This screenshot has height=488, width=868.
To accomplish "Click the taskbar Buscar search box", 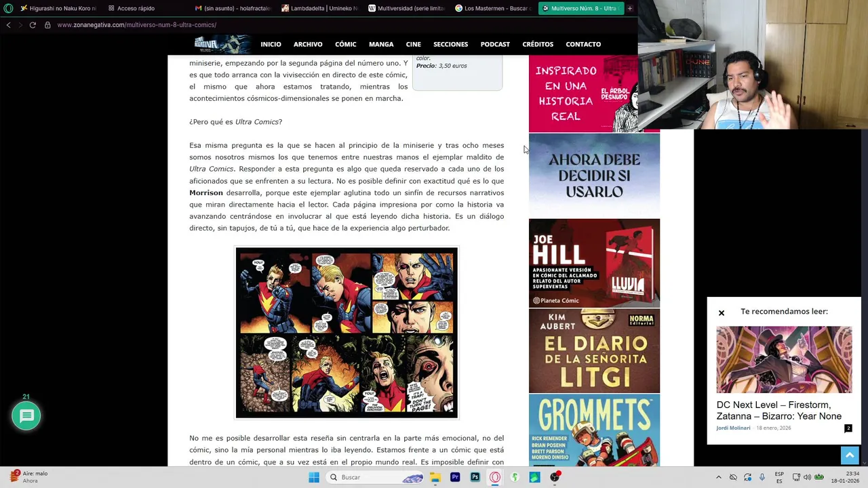I will coord(376,477).
